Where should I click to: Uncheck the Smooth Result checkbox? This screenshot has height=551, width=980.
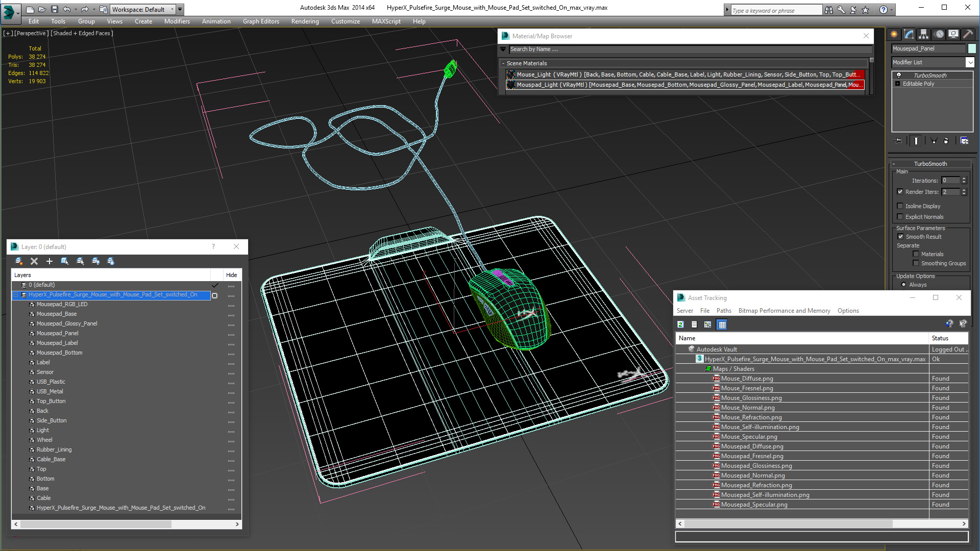tap(900, 237)
